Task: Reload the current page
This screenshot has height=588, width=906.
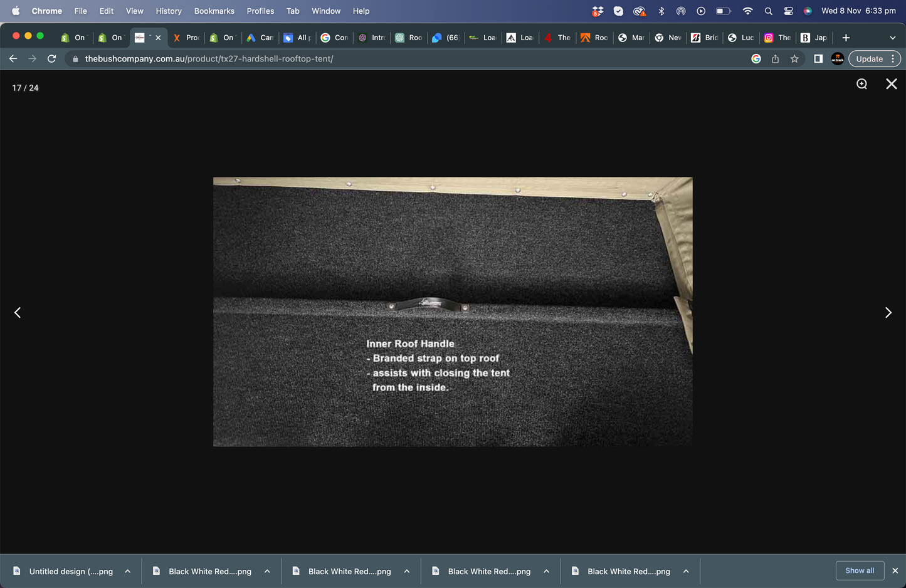Action: click(52, 59)
